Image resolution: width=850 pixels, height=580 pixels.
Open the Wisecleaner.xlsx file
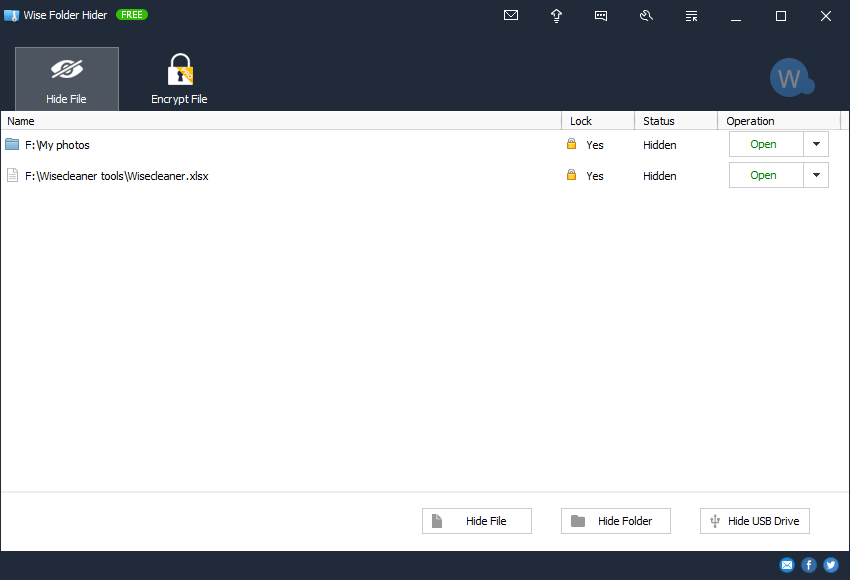pyautogui.click(x=766, y=175)
